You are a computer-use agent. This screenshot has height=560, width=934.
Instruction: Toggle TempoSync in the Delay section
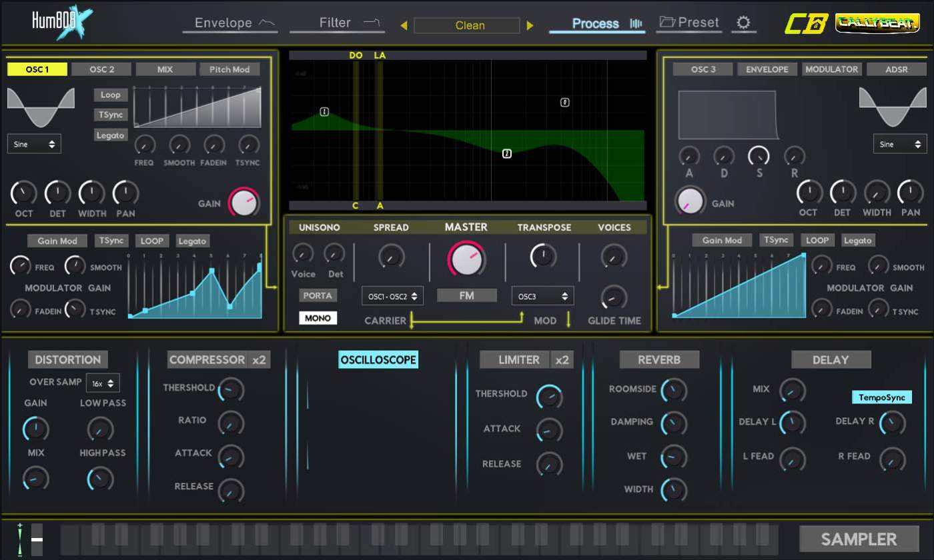pyautogui.click(x=881, y=397)
